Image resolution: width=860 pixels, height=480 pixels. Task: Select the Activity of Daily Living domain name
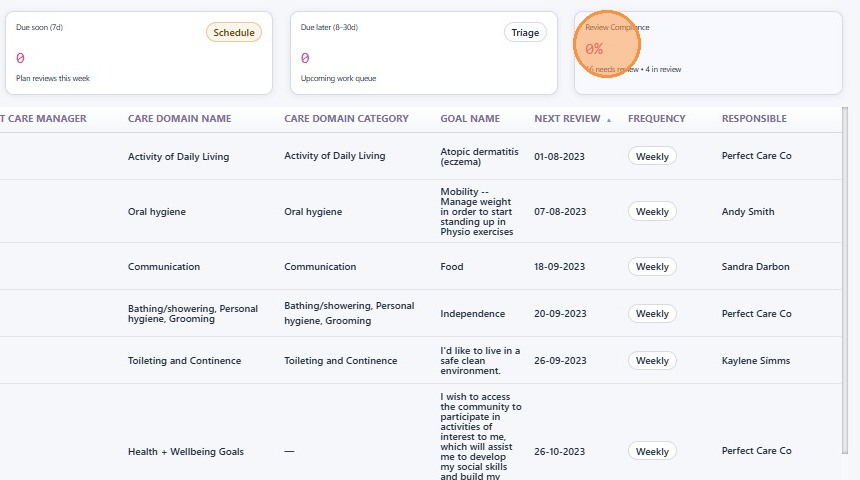point(178,156)
